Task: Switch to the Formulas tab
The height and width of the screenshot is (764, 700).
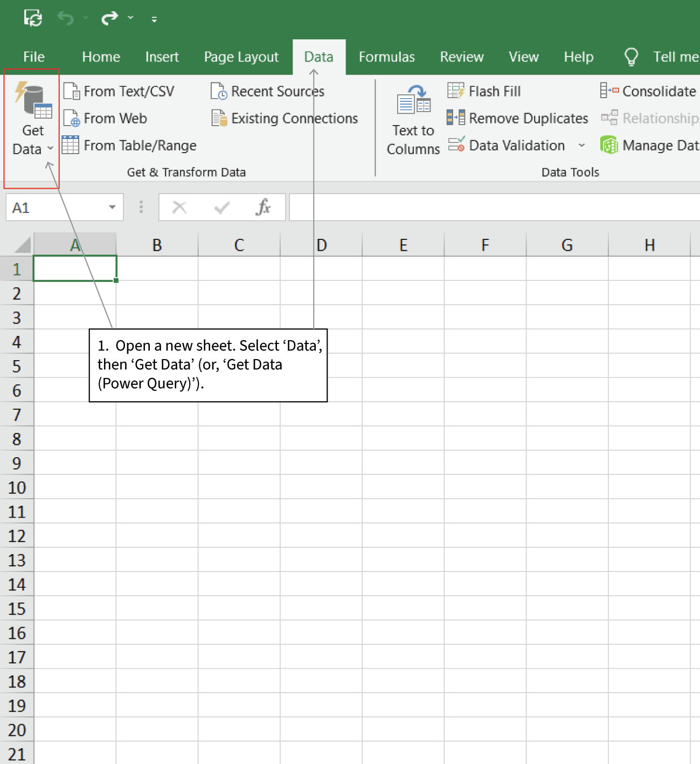Action: click(386, 57)
